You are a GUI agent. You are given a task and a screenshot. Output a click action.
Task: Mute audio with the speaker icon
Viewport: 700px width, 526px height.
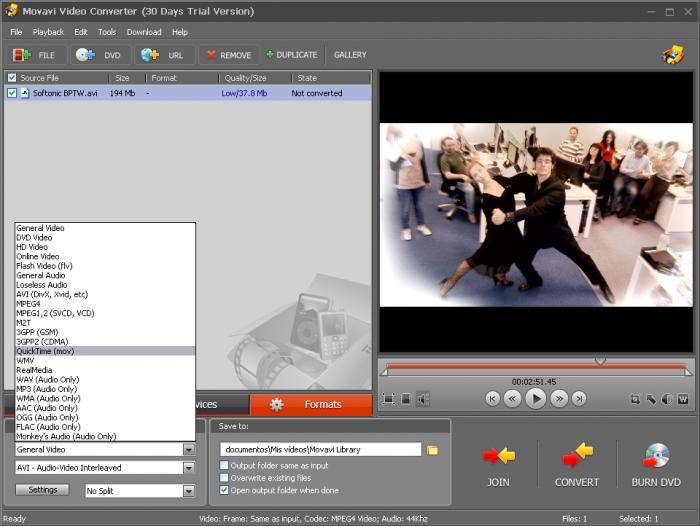click(423, 399)
